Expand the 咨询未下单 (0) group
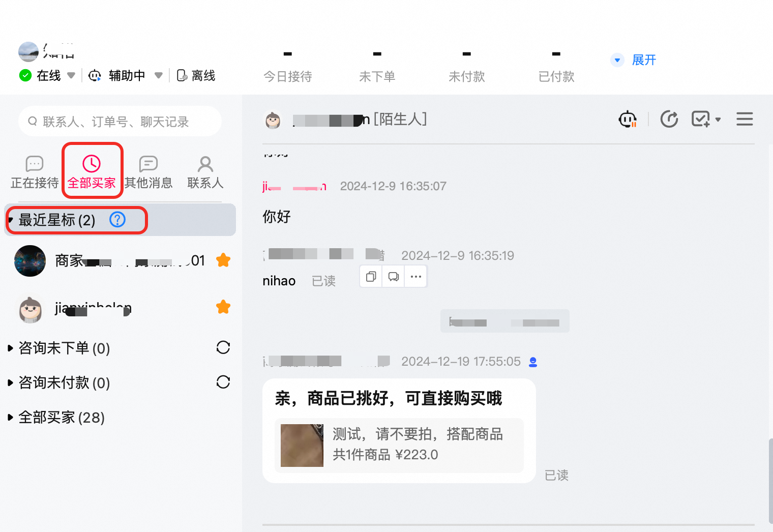This screenshot has width=773, height=532. tap(10, 348)
